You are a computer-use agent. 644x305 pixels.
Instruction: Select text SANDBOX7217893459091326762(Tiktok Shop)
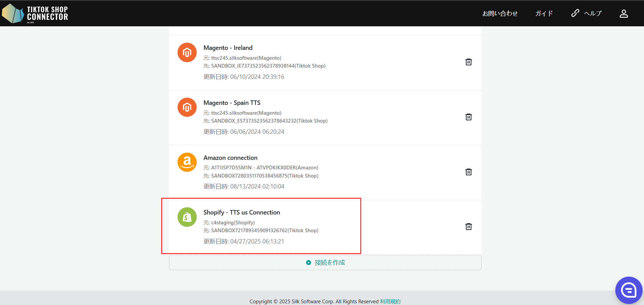coord(265,231)
